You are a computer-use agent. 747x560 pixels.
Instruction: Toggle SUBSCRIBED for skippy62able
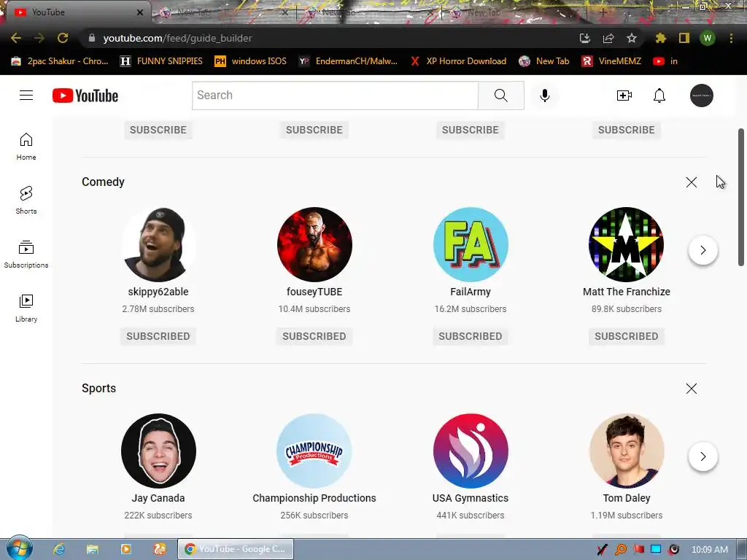point(158,336)
